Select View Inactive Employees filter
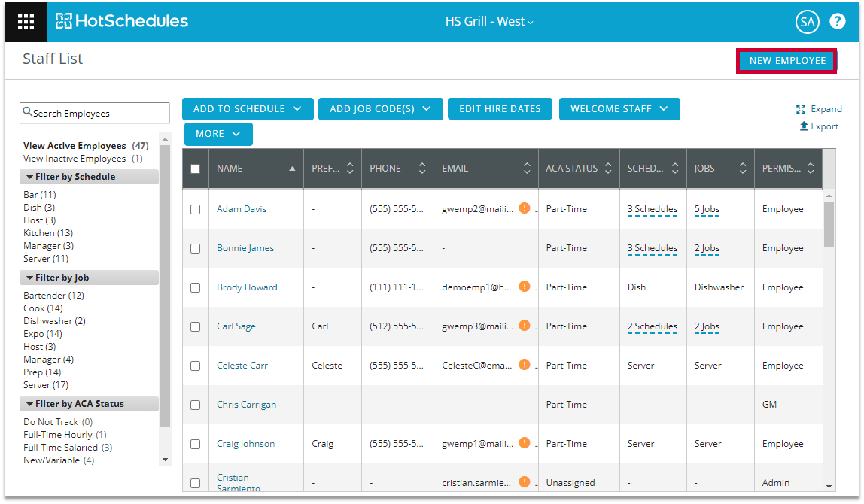This screenshot has width=864, height=504. pyautogui.click(x=75, y=159)
